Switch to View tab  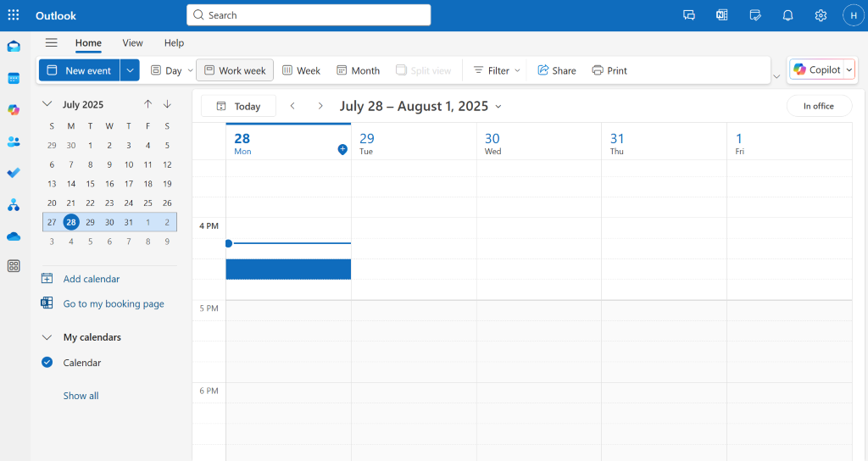[x=132, y=42]
